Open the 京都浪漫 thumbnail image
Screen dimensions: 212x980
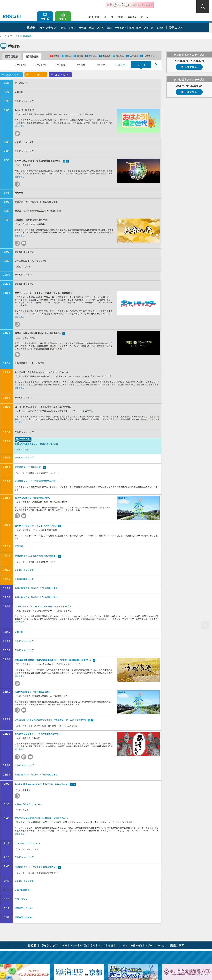tap(138, 670)
